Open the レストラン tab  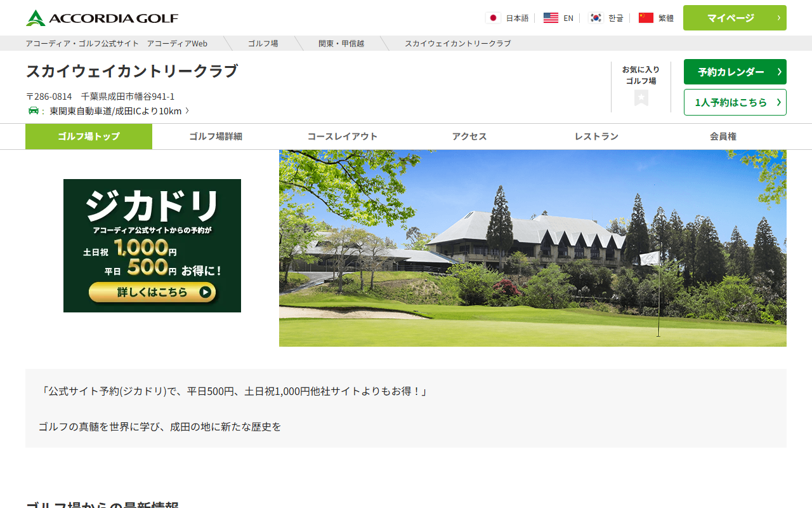[x=596, y=137]
